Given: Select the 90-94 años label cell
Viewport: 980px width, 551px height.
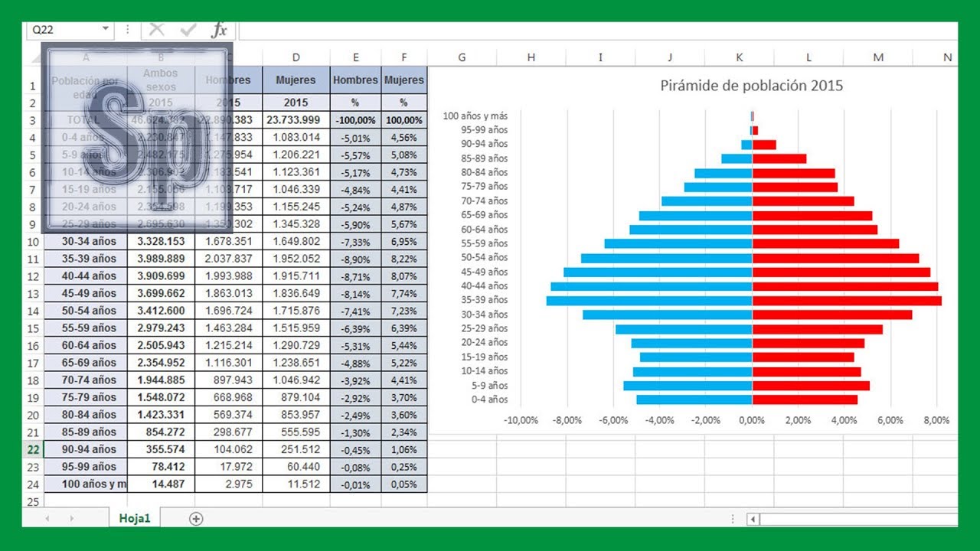Looking at the screenshot, I should [85, 449].
